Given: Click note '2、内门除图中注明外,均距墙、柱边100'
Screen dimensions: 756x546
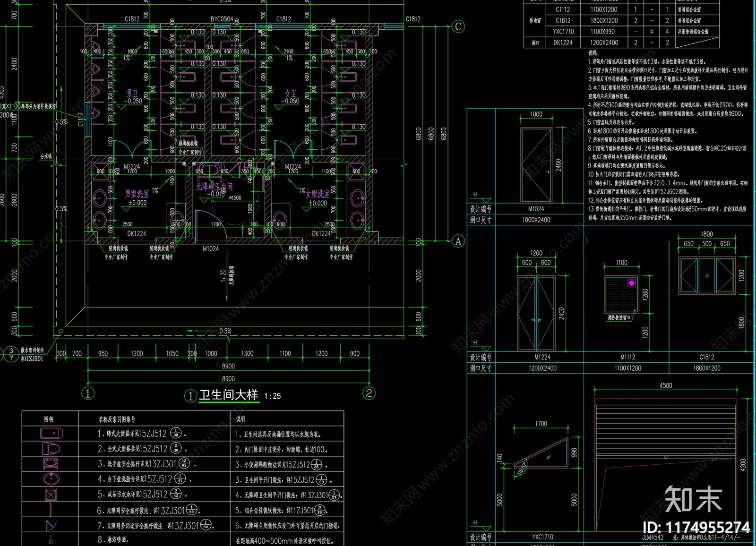Looking at the screenshot, I should pos(281,450).
